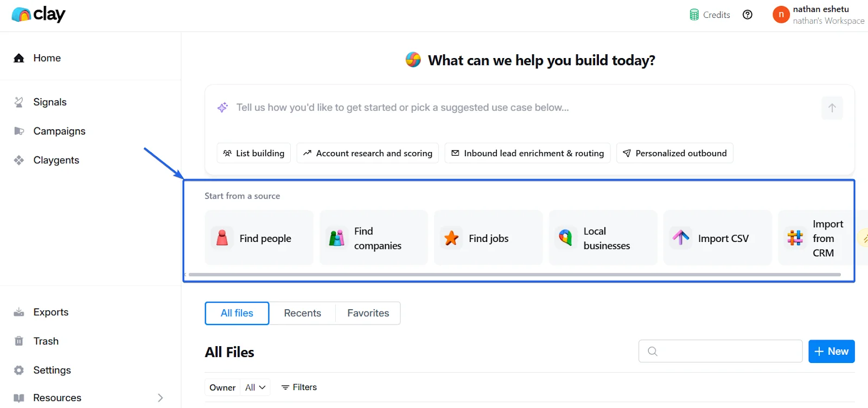Click the Import from CRM icon
The image size is (868, 408).
795,238
